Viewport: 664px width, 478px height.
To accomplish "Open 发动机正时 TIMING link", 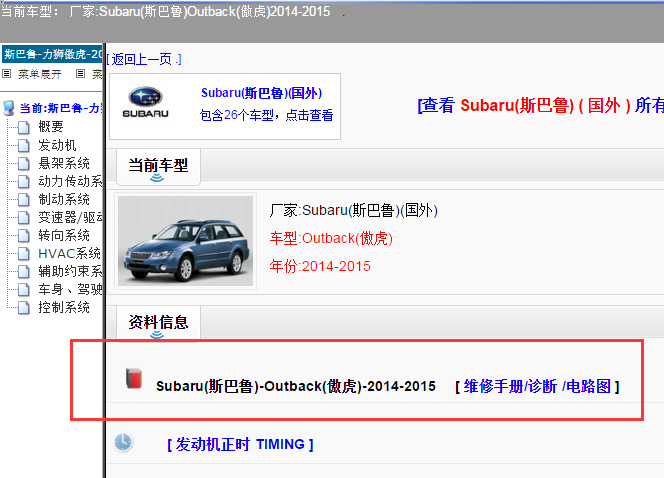I will (240, 444).
